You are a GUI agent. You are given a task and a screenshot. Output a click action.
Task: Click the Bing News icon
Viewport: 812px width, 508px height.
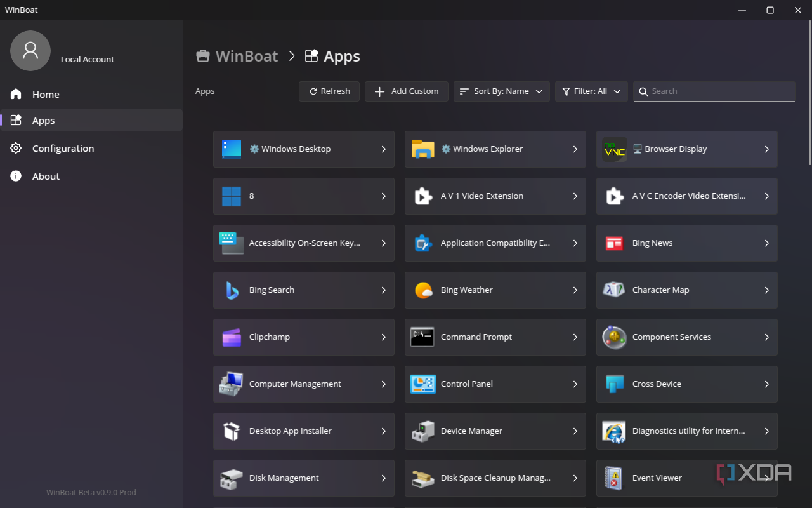click(x=614, y=243)
